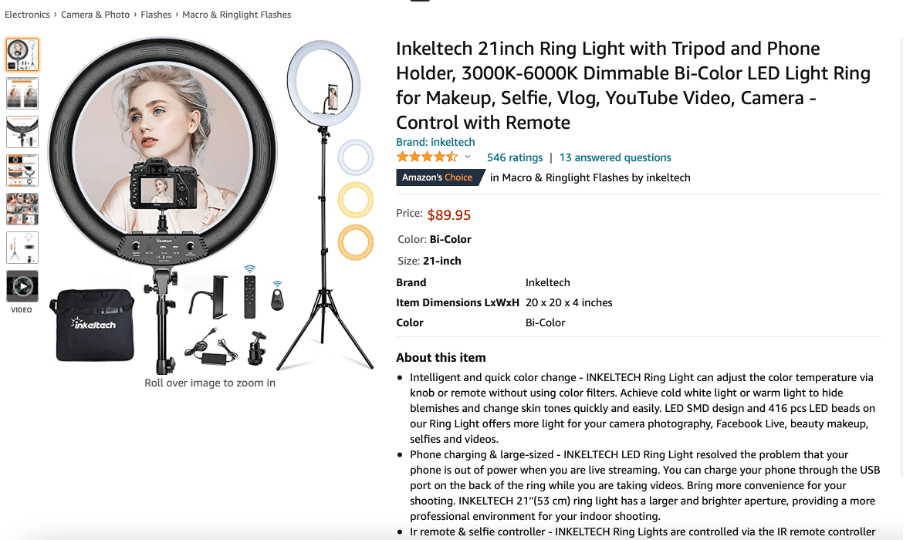Select the first product image thumbnail
904x540 pixels.
point(22,55)
